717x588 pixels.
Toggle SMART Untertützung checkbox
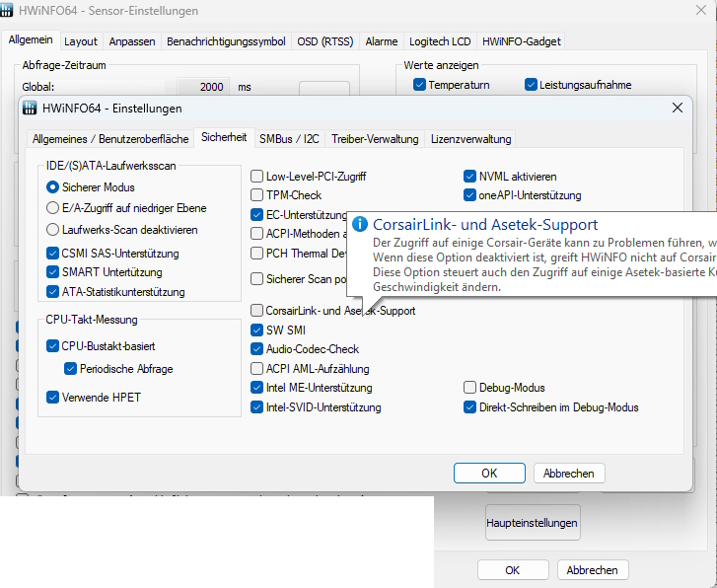[52, 272]
